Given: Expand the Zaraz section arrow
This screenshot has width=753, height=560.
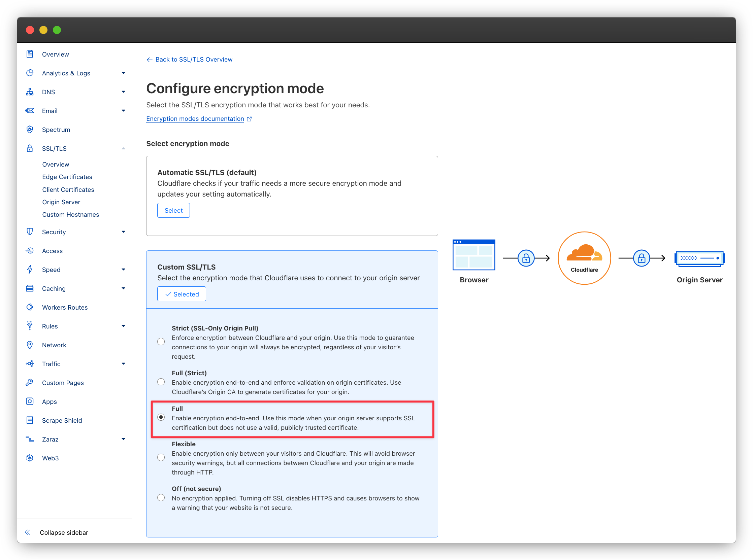Looking at the screenshot, I should [x=124, y=439].
